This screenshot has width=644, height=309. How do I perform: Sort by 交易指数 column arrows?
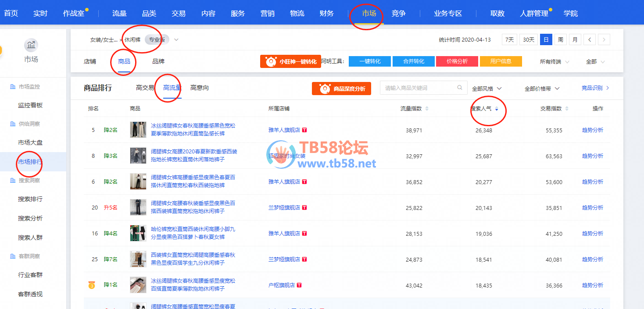pos(567,109)
